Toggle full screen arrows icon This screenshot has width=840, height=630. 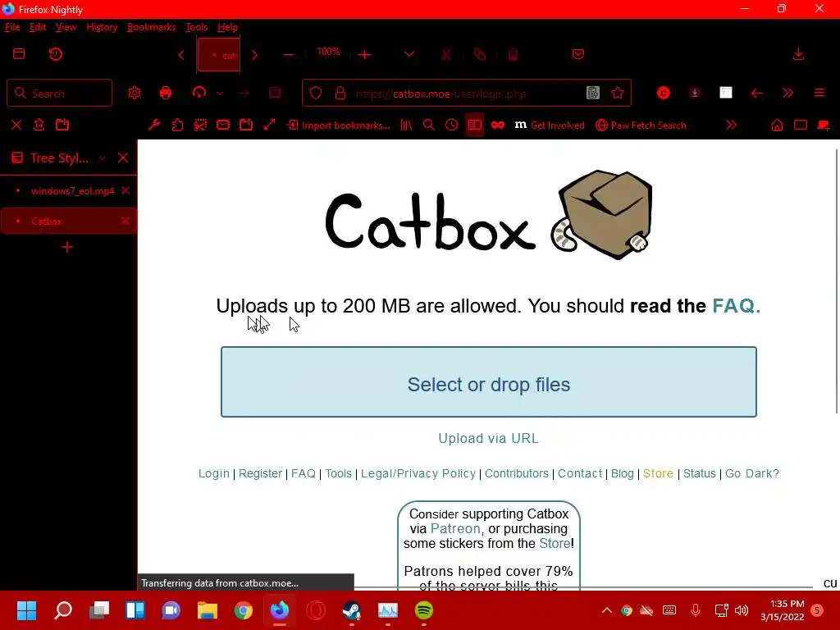pos(269,125)
